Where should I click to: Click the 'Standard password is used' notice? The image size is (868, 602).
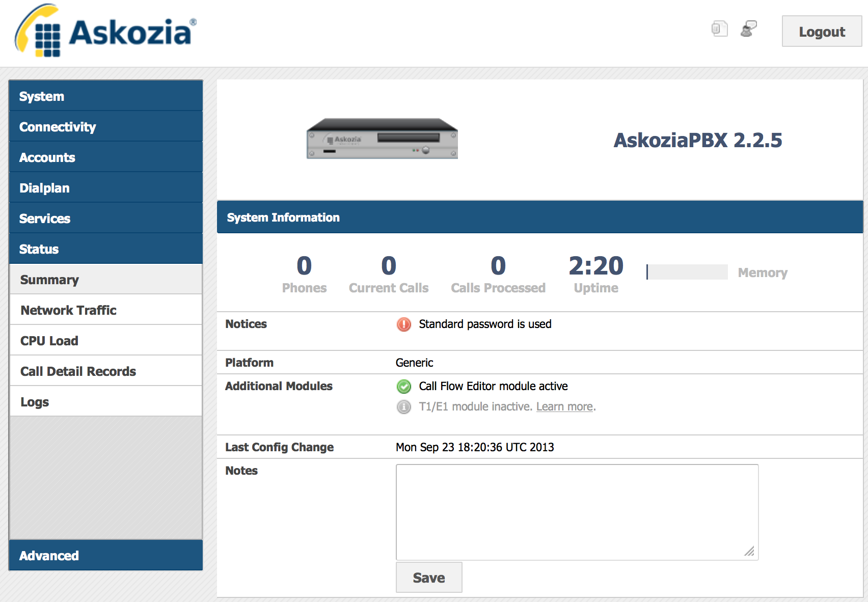pyautogui.click(x=485, y=324)
